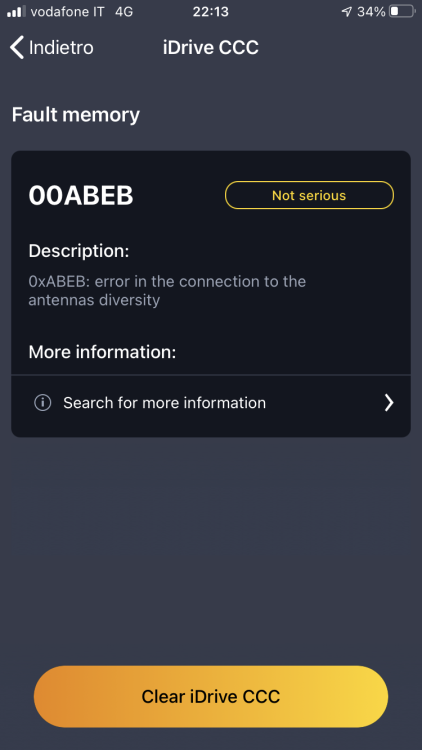Tap the Fault memory section heading
422x750 pixels.
point(76,115)
